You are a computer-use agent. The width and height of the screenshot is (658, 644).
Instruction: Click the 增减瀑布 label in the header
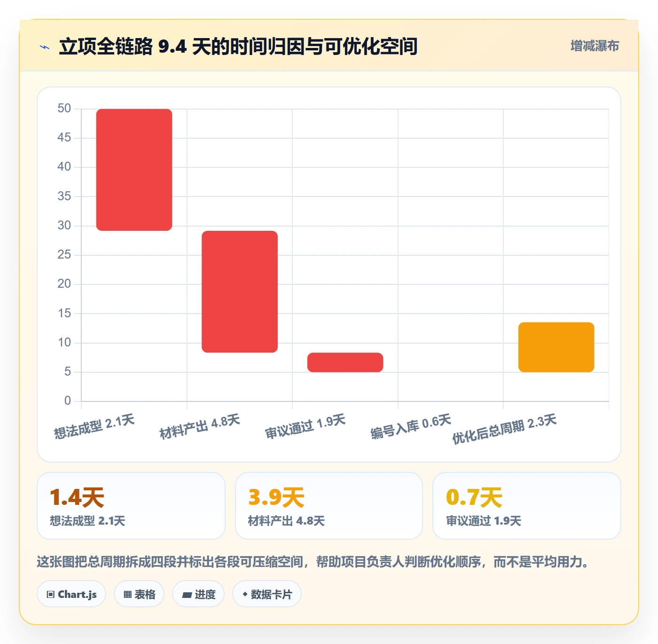[595, 46]
